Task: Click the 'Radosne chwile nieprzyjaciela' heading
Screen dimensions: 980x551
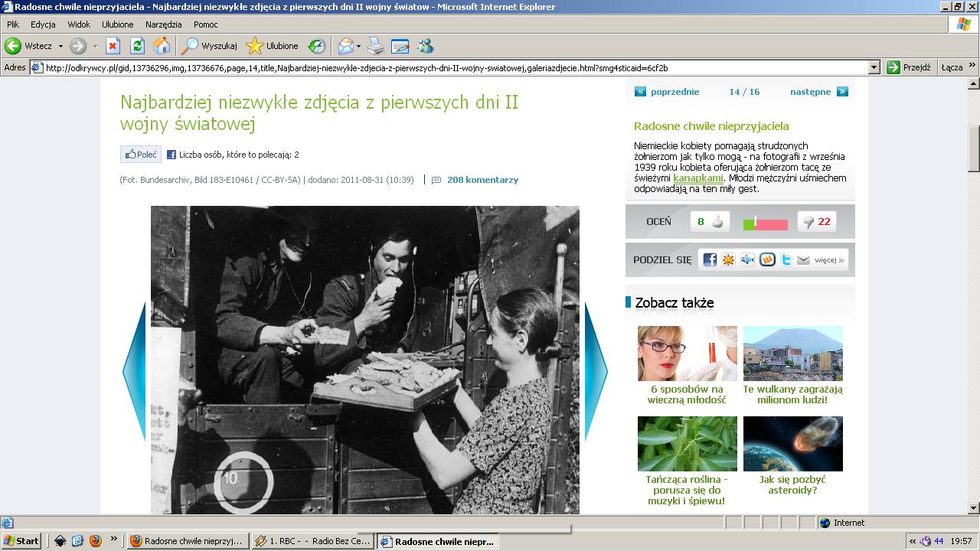Action: click(711, 126)
